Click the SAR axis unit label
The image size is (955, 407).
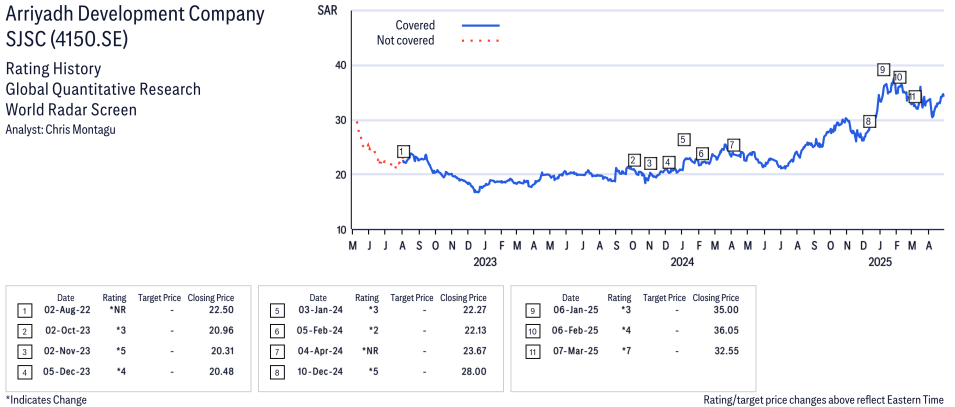click(x=328, y=10)
